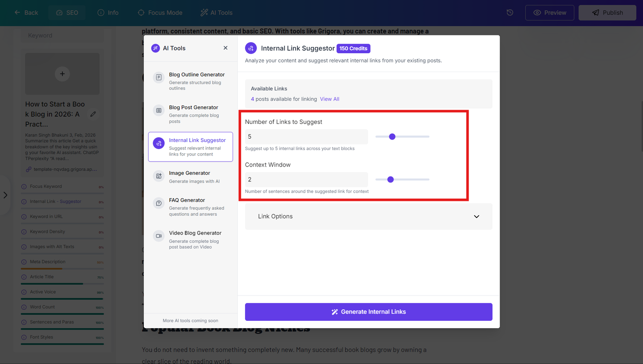Open AI Tools from top toolbar
The height and width of the screenshot is (364, 643).
[x=216, y=13]
